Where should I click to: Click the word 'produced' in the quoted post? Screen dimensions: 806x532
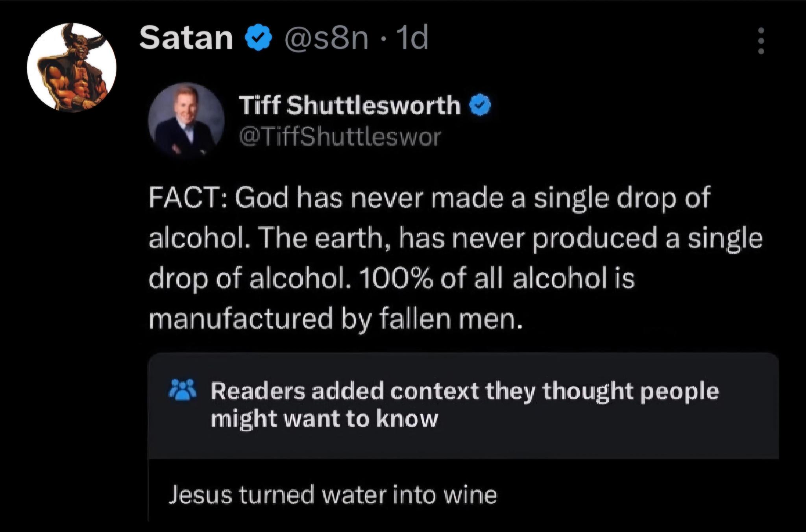coord(595,238)
